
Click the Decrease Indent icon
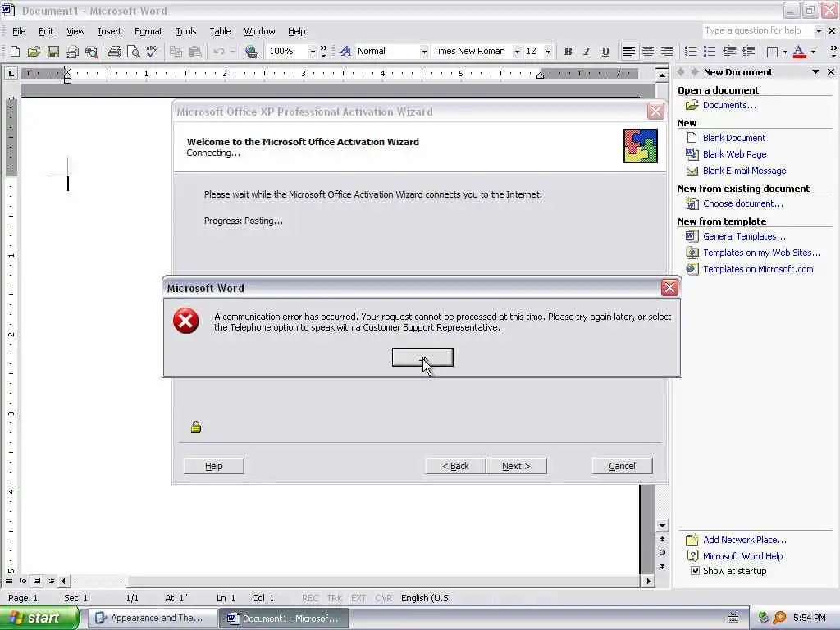click(x=729, y=52)
